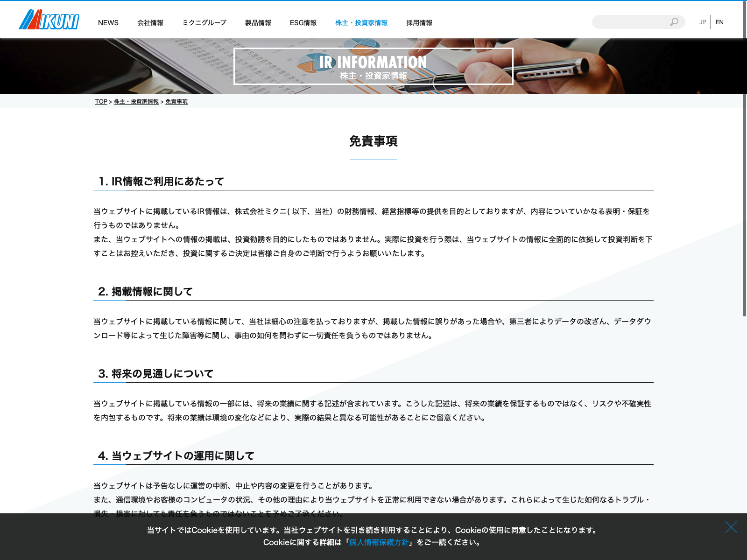Open the NEWS menu item
Screen dimensions: 747x560
108,23
